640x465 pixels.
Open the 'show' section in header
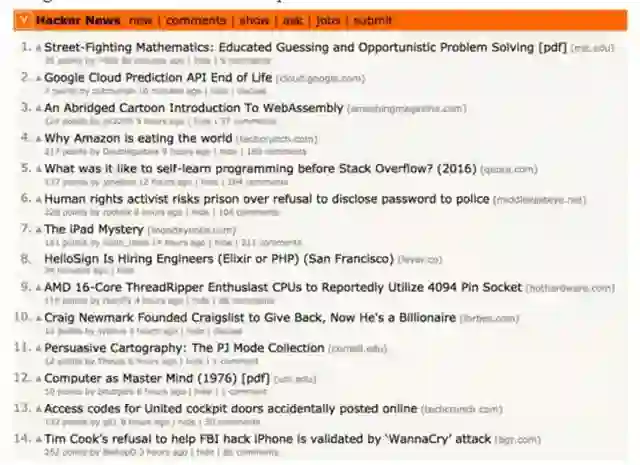pos(254,20)
